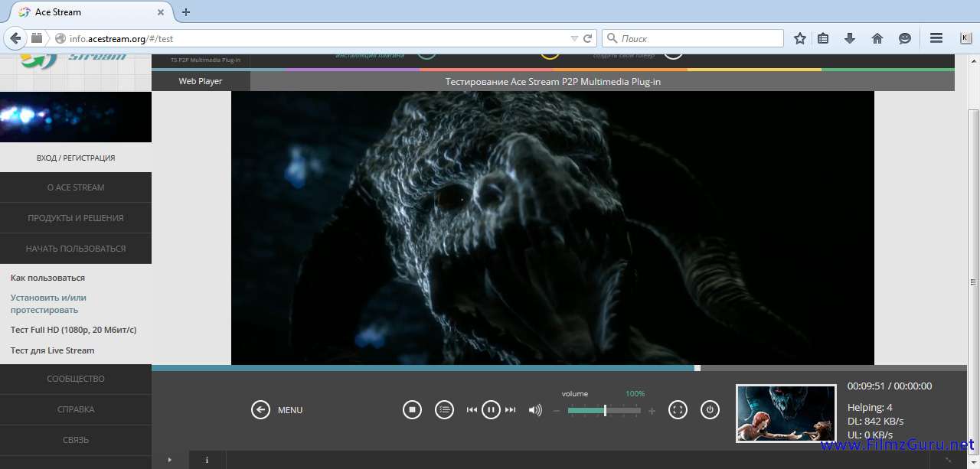
Task: Open the URL bar history dropdown arrow
Action: click(x=574, y=38)
